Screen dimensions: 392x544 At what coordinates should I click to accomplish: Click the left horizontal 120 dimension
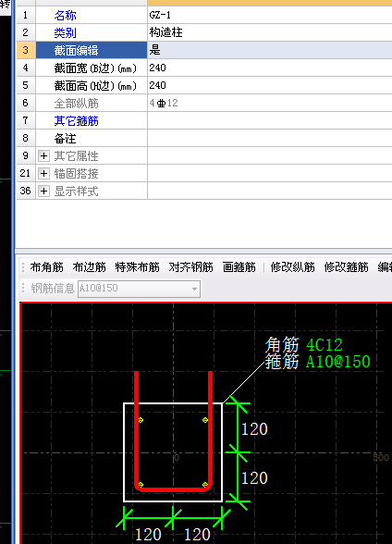pyautogui.click(x=148, y=535)
